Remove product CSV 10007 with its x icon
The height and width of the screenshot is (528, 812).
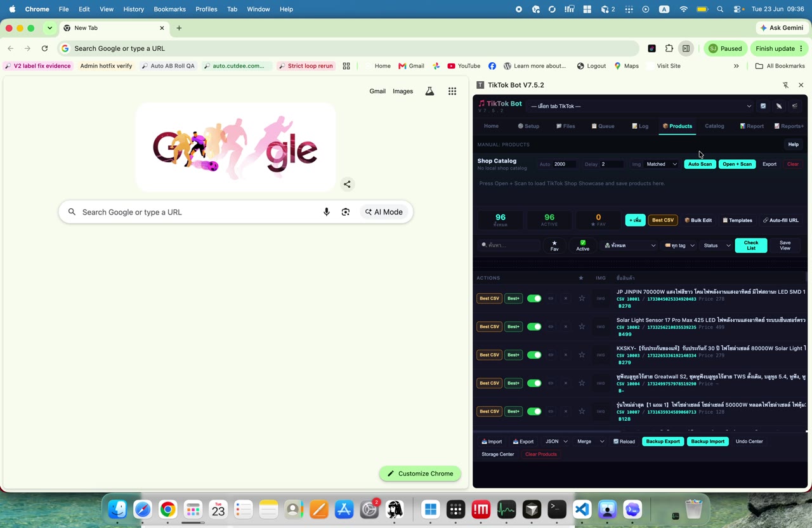pyautogui.click(x=566, y=411)
